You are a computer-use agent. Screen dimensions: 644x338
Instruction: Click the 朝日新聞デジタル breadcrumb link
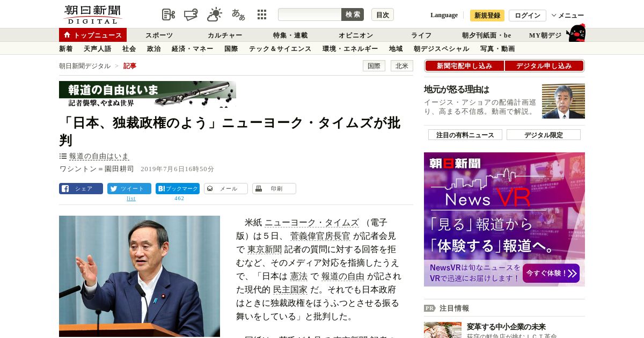(85, 66)
